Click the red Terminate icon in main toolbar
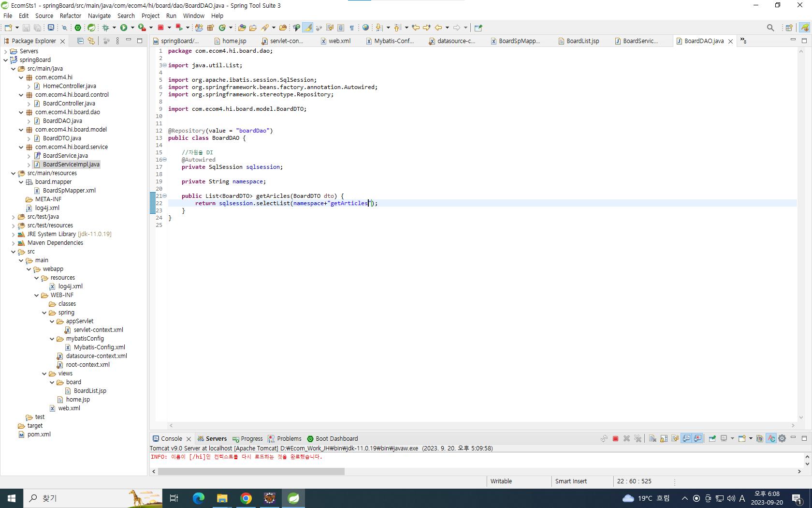This screenshot has width=812, height=508. (161, 28)
